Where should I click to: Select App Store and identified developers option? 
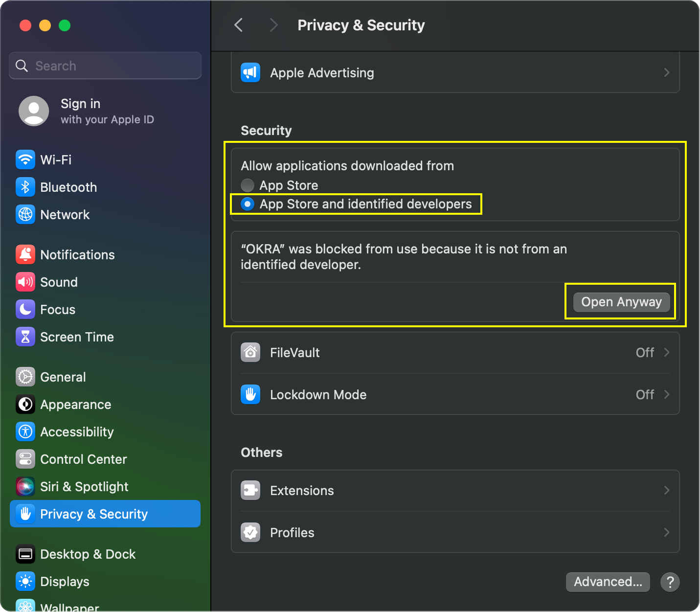coord(356,204)
